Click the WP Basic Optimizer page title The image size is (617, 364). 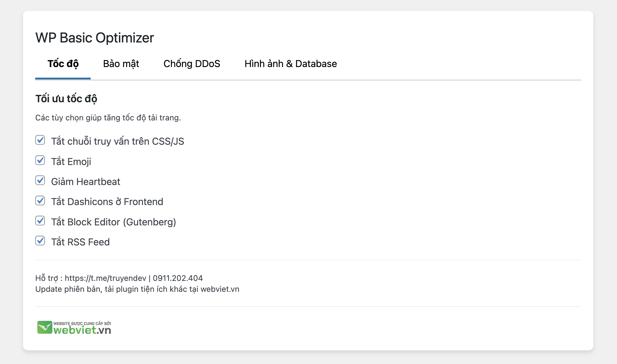[x=95, y=38]
